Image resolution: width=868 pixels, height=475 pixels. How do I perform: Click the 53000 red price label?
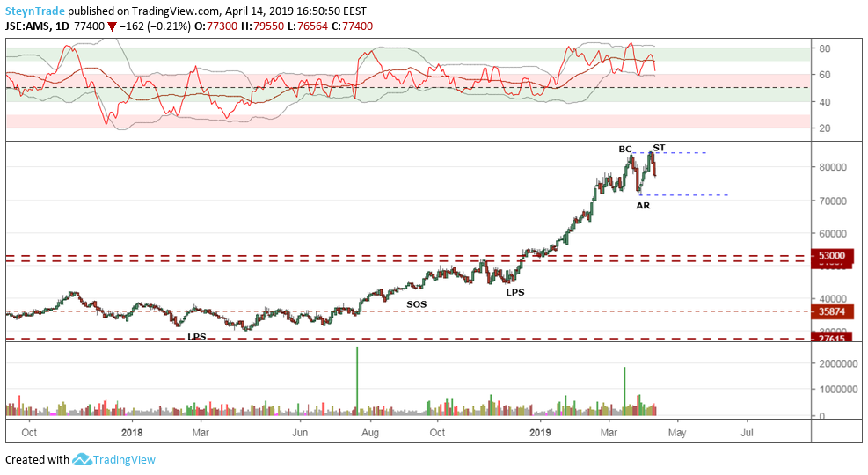tap(832, 256)
